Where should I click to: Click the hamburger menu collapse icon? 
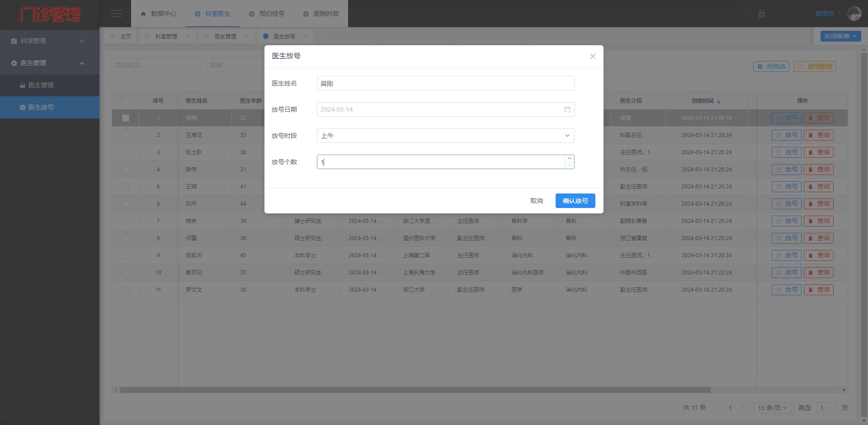pos(116,14)
